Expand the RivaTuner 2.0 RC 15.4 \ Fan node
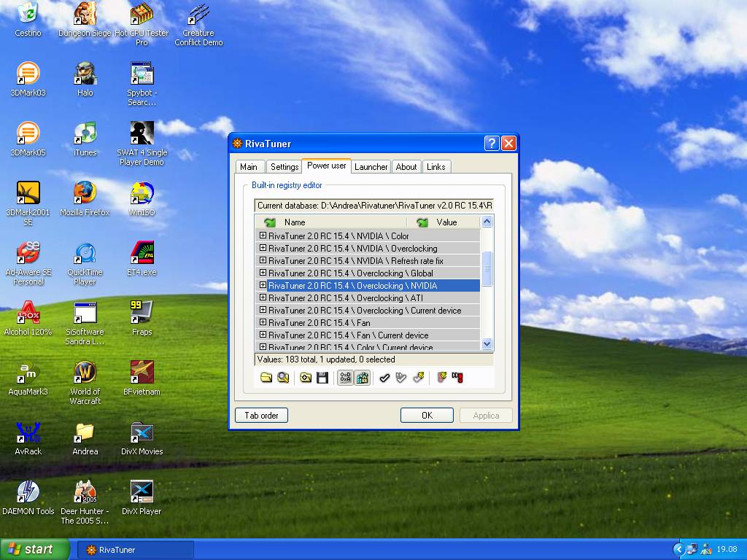Screen dimensions: 747x560 263,322
